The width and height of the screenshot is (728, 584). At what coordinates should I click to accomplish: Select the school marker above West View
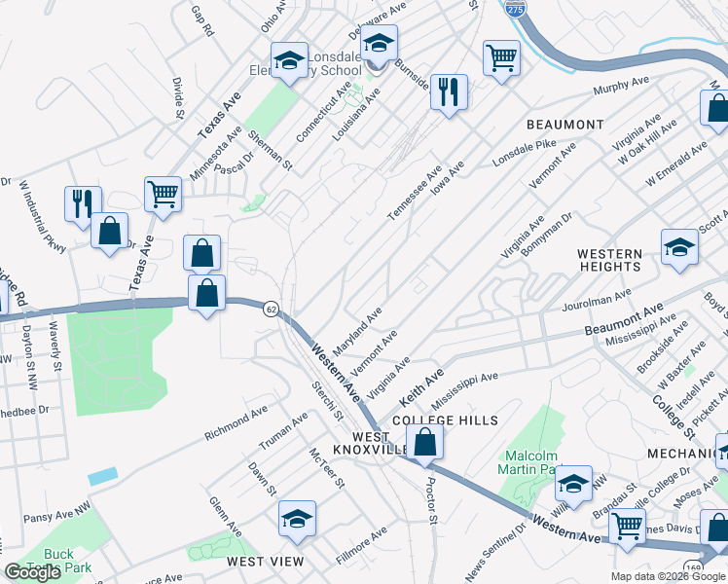297,522
